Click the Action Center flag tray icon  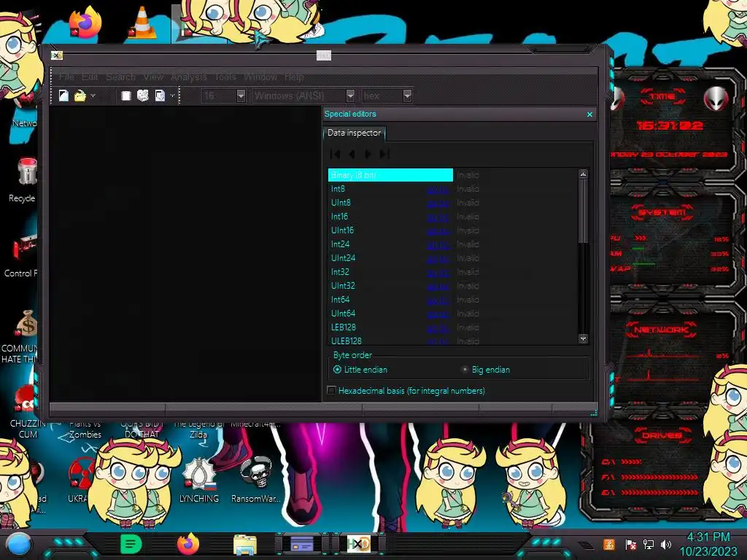coord(631,544)
